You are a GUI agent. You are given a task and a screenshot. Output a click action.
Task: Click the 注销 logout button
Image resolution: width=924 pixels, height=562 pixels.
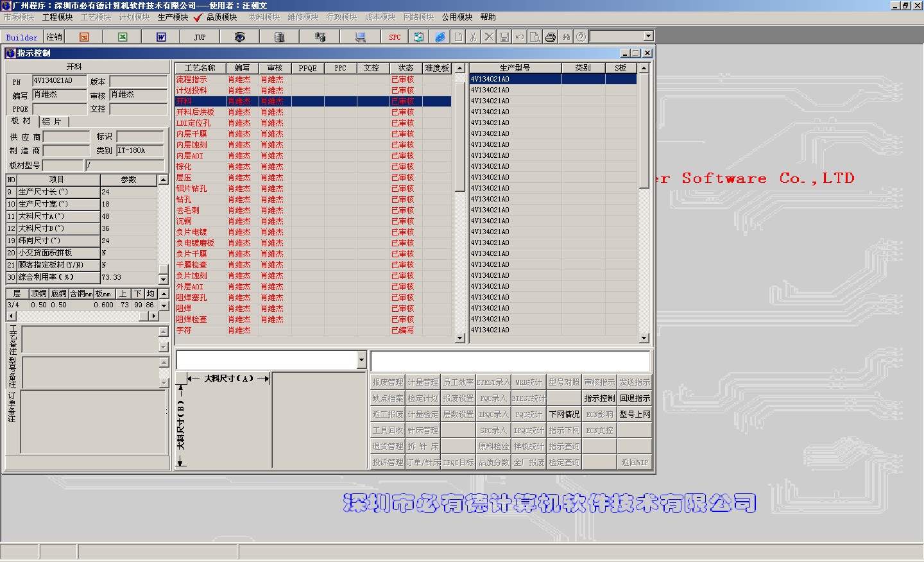[55, 37]
